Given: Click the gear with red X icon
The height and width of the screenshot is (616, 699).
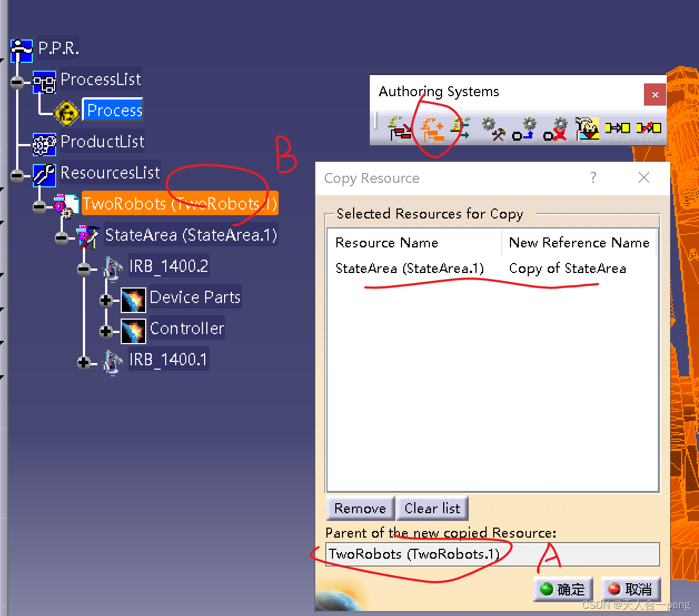Looking at the screenshot, I should [556, 129].
